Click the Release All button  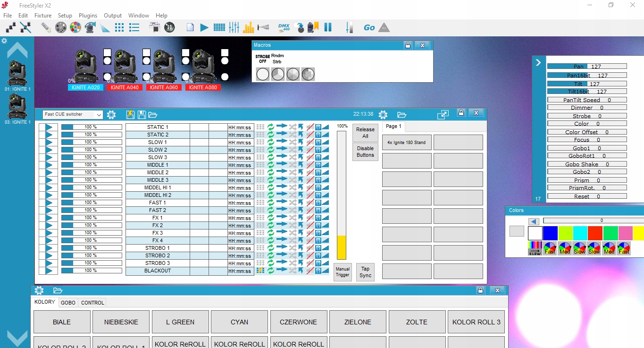pos(365,133)
